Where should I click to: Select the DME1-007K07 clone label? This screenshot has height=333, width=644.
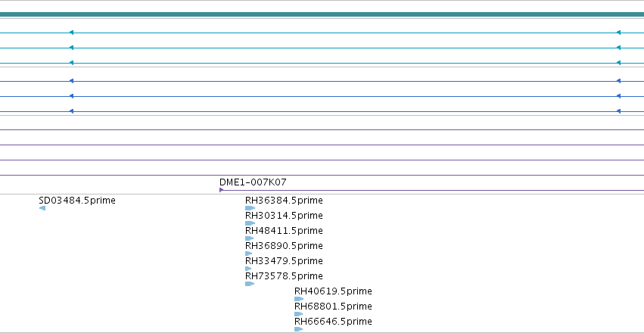[253, 182]
